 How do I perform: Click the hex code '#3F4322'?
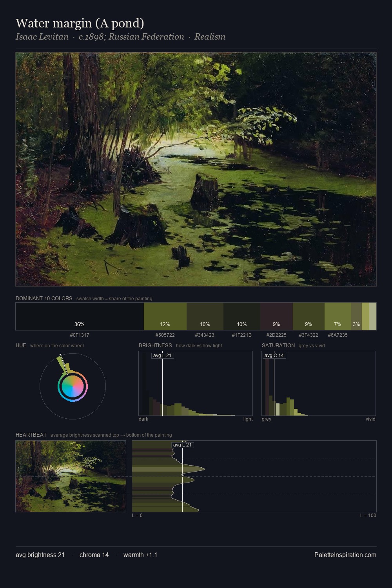click(x=309, y=335)
